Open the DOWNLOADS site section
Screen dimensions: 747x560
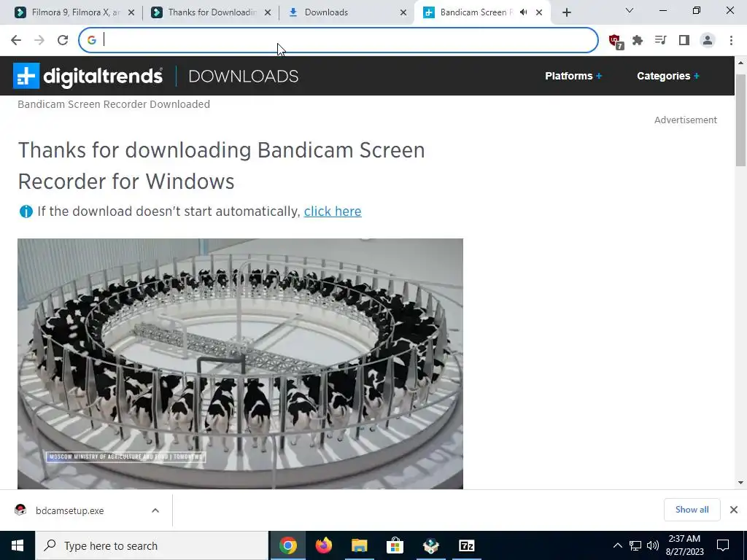(244, 76)
